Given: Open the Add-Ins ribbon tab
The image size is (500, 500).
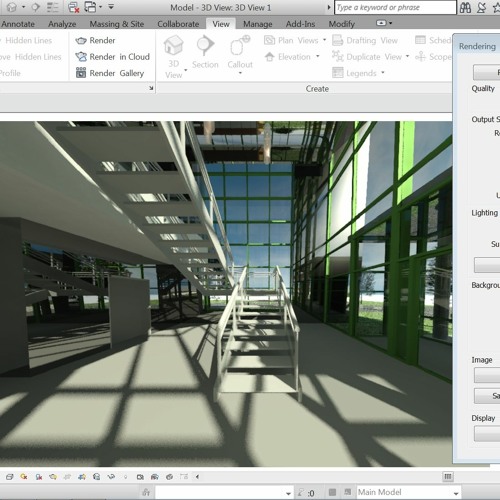Looking at the screenshot, I should point(300,24).
